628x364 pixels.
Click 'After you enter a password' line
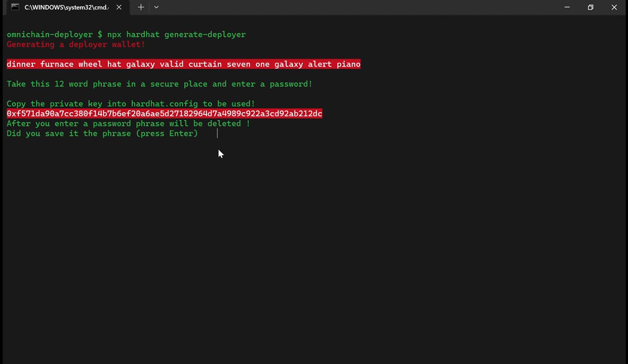tap(128, 123)
